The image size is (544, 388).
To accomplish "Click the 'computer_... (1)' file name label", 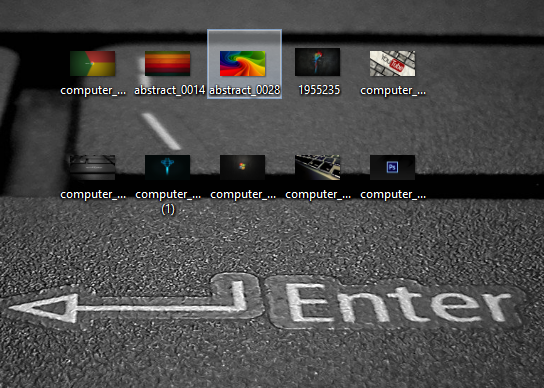I will [x=168, y=202].
